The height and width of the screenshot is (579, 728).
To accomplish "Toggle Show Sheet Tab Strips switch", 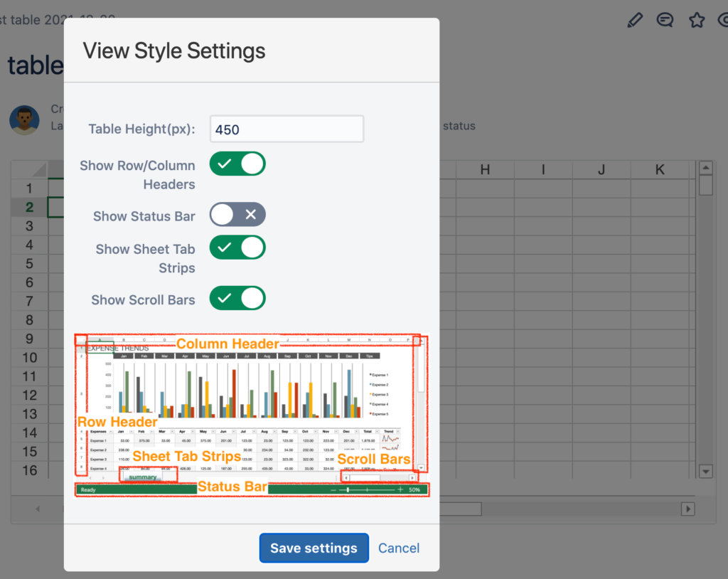I will tap(237, 248).
